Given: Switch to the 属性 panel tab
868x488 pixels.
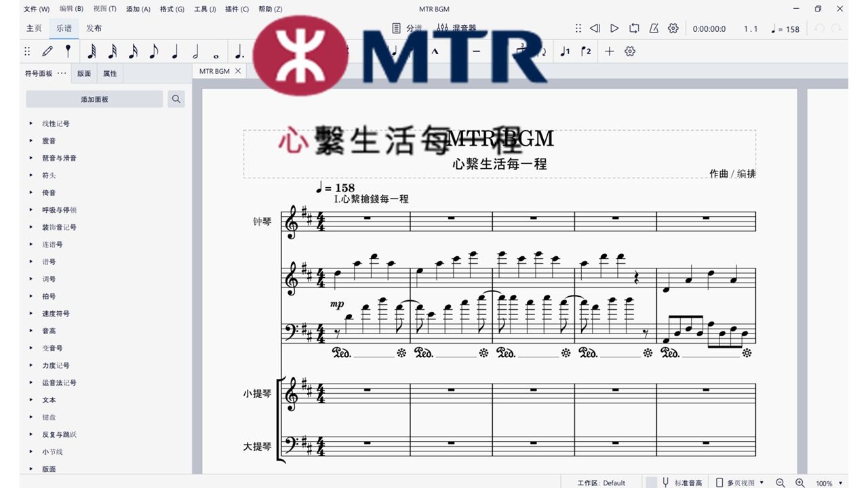Looking at the screenshot, I should click(x=110, y=73).
